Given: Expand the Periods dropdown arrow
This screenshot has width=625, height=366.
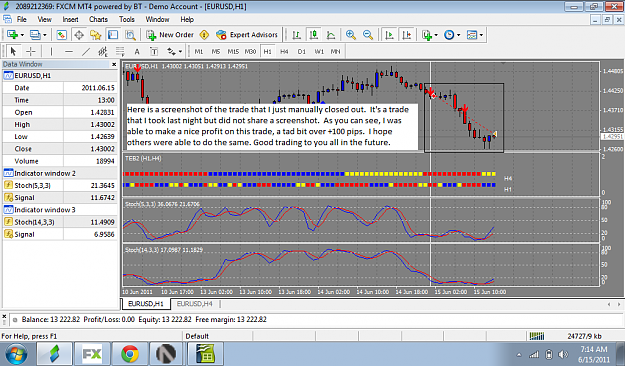Looking at the screenshot, I should click(x=458, y=35).
